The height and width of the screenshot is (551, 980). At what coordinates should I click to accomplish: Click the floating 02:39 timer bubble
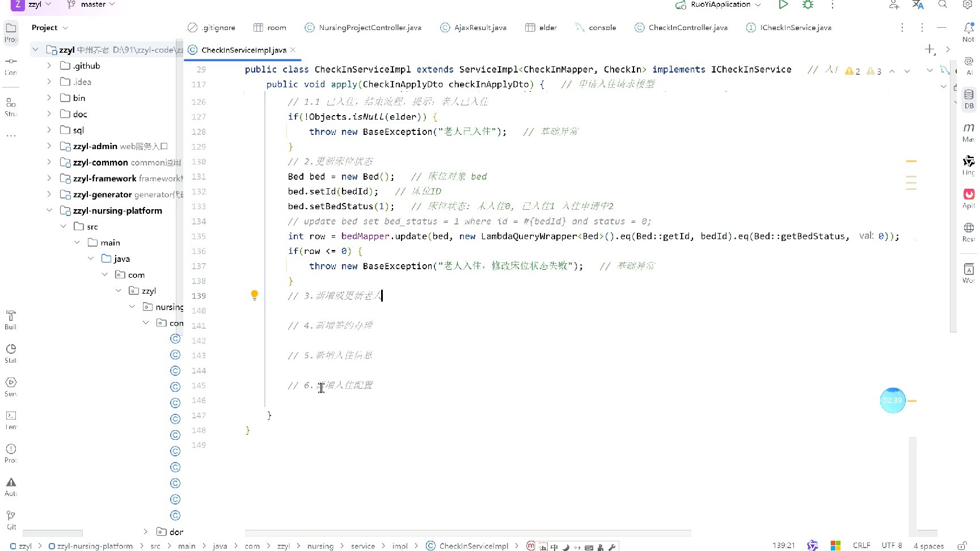click(893, 400)
